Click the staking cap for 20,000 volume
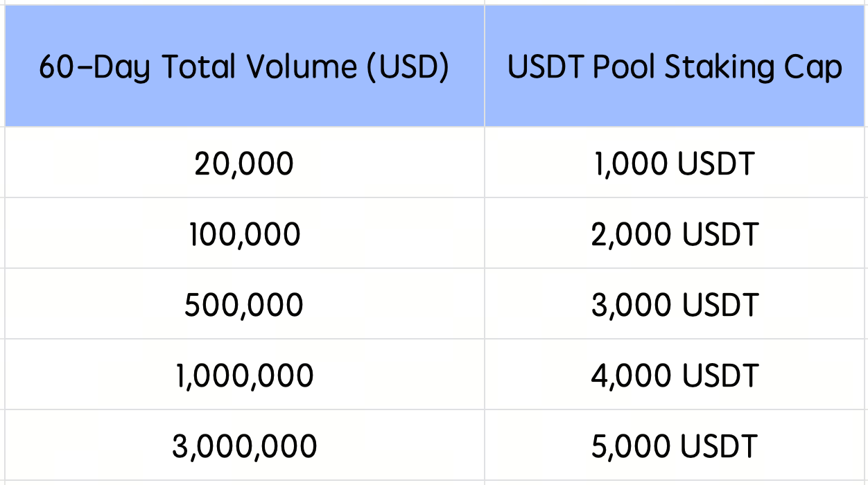868x485 pixels. pos(675,164)
